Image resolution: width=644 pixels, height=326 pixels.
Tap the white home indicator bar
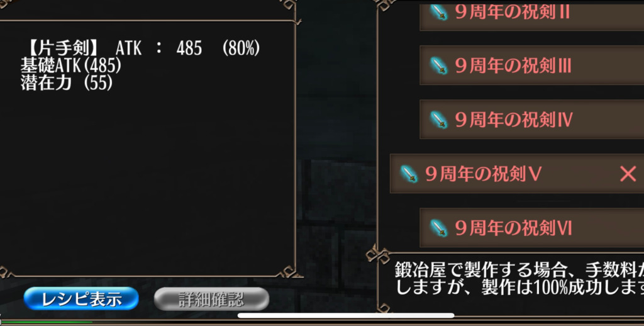pos(346,315)
